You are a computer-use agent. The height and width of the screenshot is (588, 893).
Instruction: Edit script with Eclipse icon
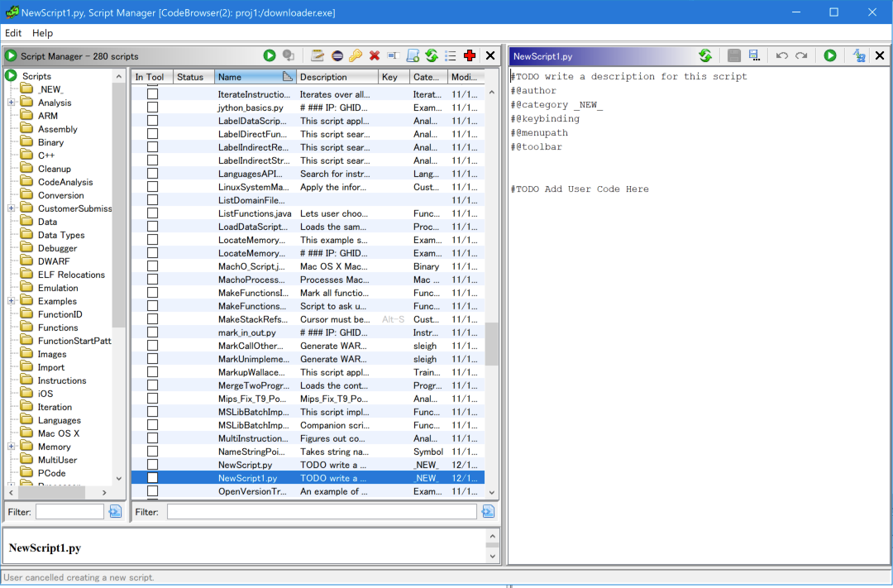[x=337, y=55]
